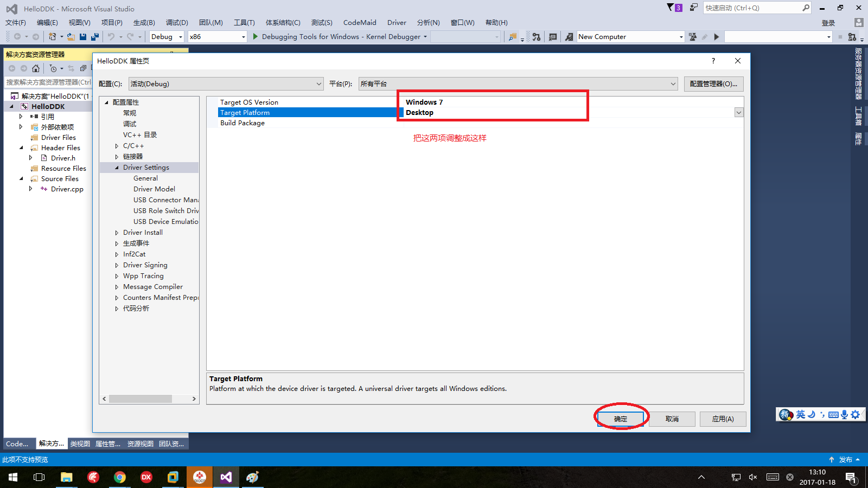Screen dimensions: 868x488
Task: Switch to the 资源视图 tab
Action: pyautogui.click(x=141, y=444)
